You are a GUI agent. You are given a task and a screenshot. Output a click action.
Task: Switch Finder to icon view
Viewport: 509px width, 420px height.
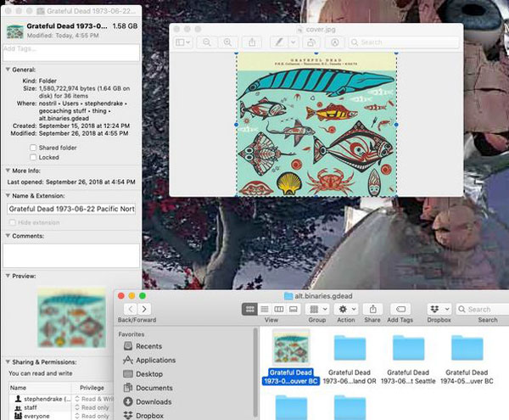pos(251,310)
